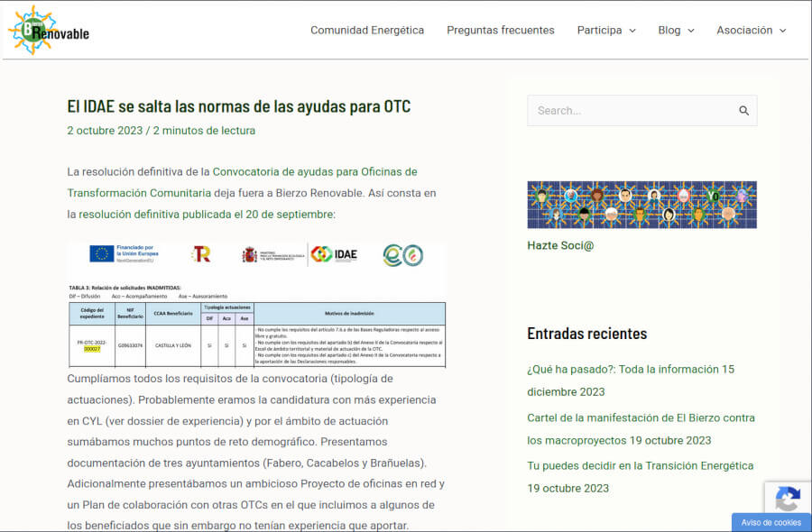The image size is (812, 532).
Task: Open Cartel de la manifestación post
Action: (x=641, y=418)
